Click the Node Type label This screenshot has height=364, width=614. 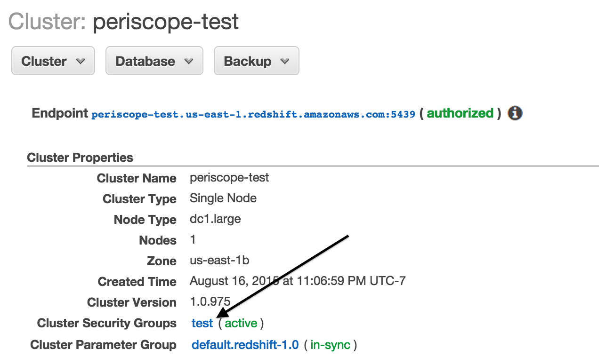point(145,220)
